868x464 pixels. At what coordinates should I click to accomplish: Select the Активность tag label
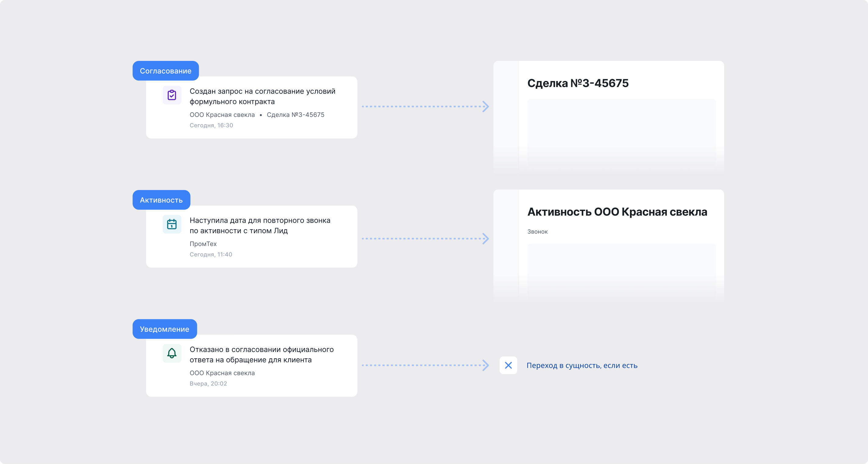162,200
